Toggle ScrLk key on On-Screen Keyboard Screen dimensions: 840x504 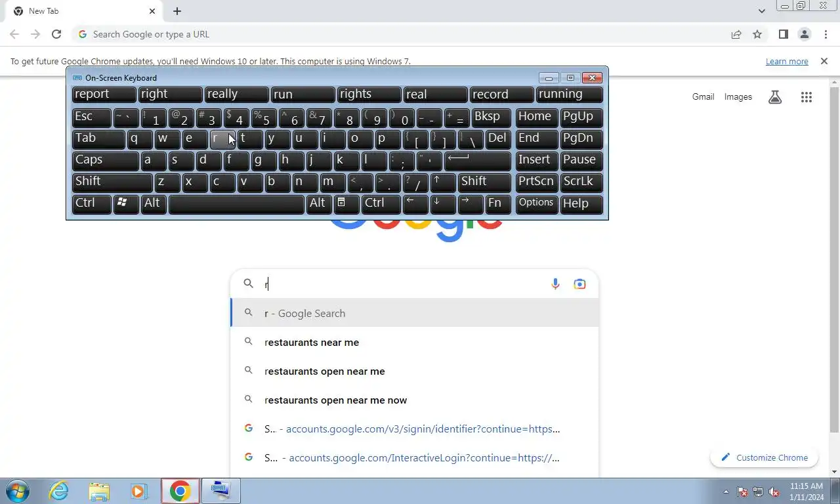(x=581, y=182)
